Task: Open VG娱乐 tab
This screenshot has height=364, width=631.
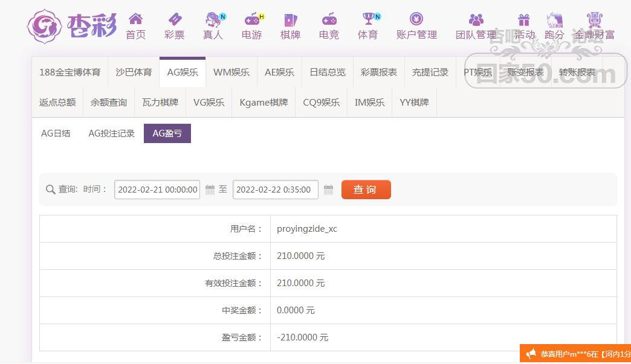Action: coord(209,103)
